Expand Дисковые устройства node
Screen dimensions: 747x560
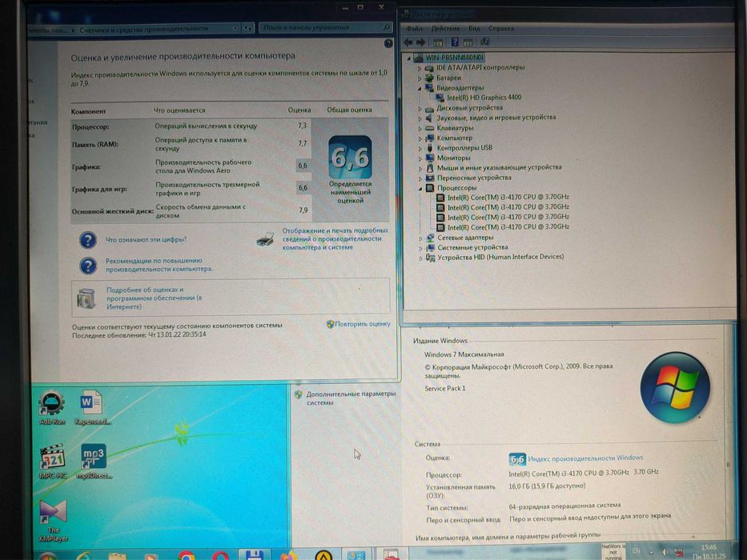click(x=420, y=109)
